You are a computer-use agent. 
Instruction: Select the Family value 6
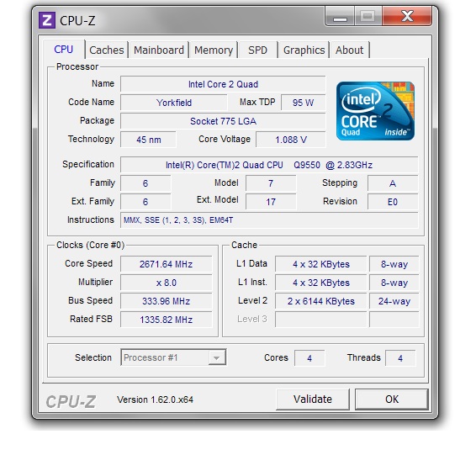pyautogui.click(x=145, y=183)
